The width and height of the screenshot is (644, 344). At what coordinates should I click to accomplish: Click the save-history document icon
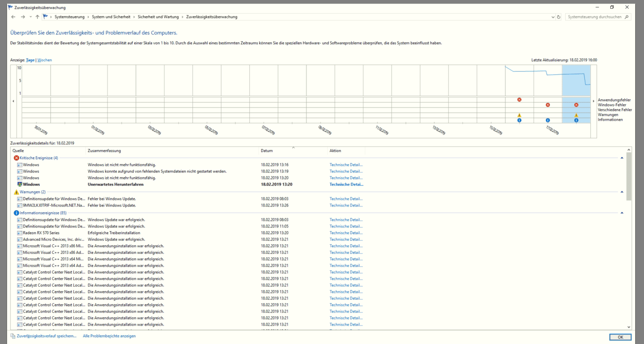[13, 336]
